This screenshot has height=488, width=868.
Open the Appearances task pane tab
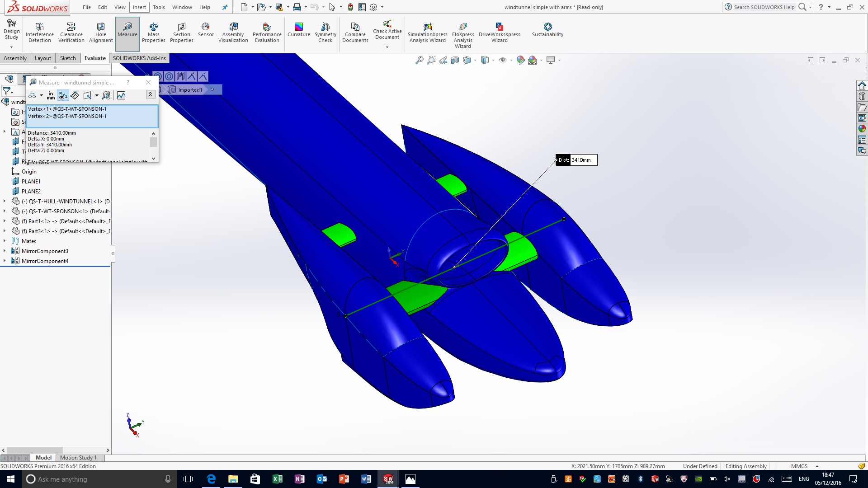click(x=862, y=129)
